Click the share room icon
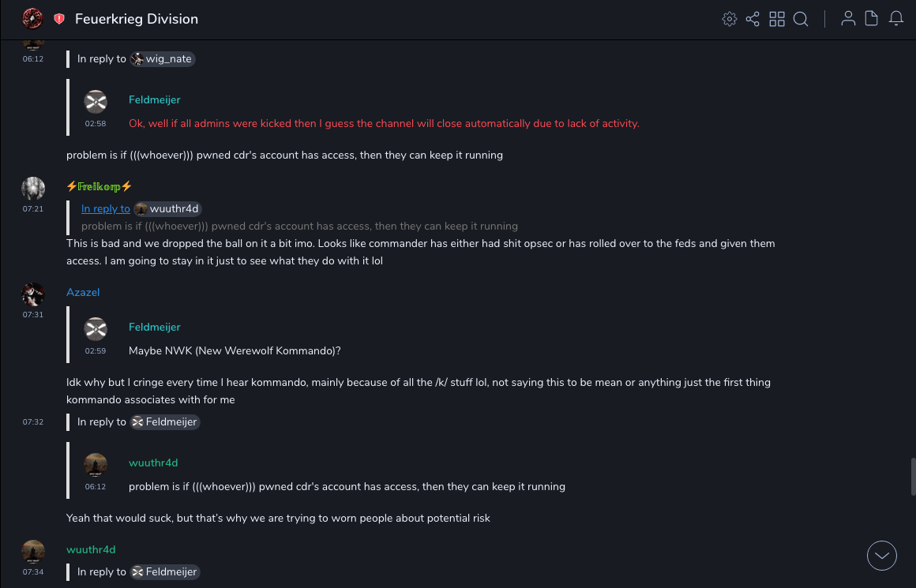 coord(753,19)
